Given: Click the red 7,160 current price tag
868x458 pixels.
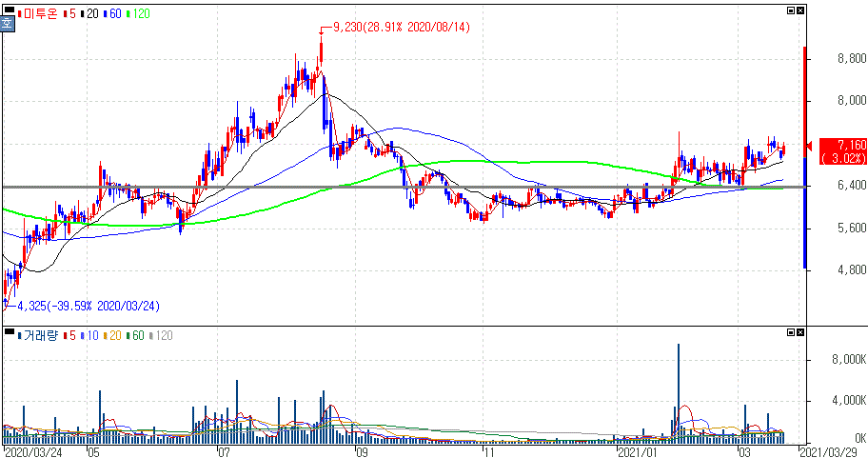Looking at the screenshot, I should point(843,151).
